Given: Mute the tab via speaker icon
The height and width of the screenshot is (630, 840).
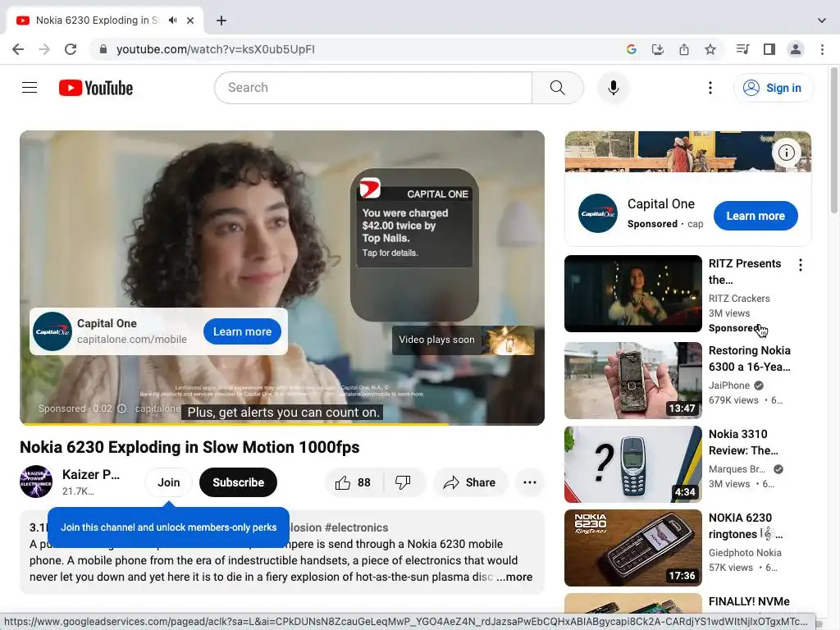Looking at the screenshot, I should [172, 21].
